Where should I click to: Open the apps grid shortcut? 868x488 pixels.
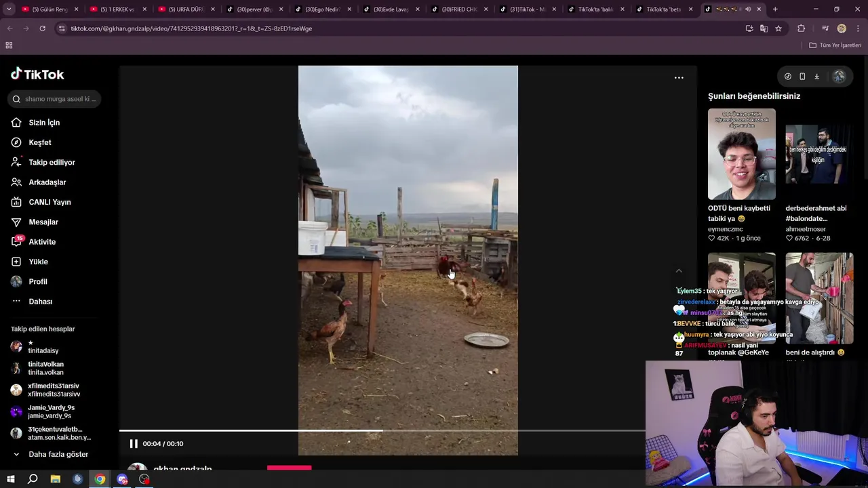pos(9,45)
